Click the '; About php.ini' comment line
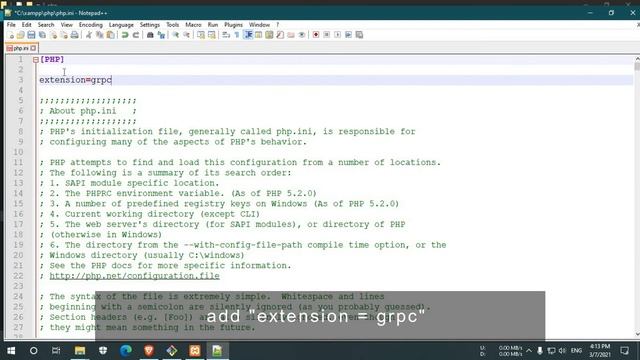640x360 pixels. coord(88,111)
